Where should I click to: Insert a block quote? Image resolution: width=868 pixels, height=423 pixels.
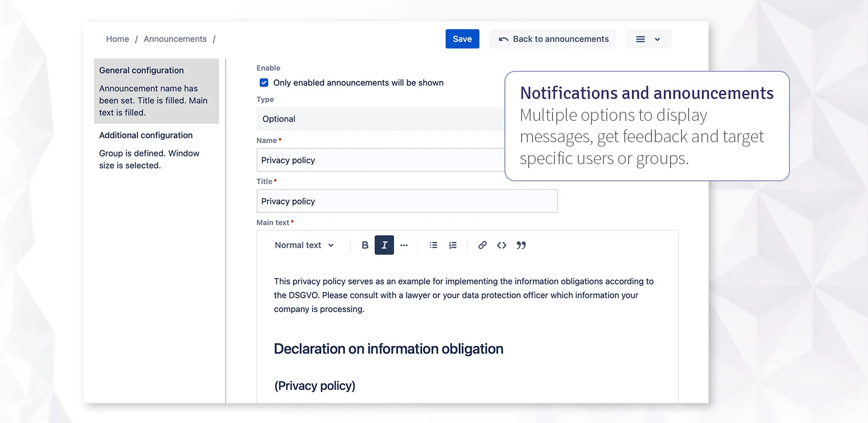click(x=521, y=245)
